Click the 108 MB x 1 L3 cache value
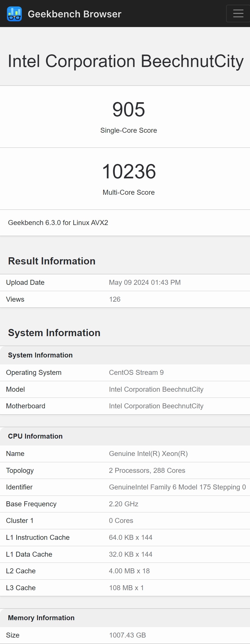The height and width of the screenshot is (644, 250). (126, 588)
